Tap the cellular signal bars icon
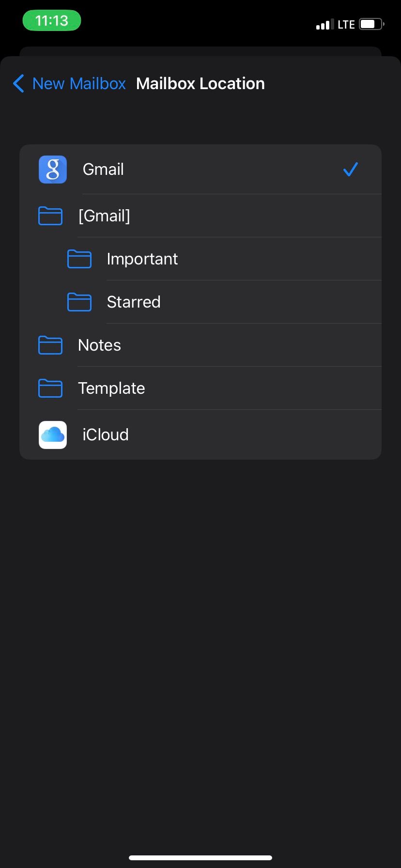This screenshot has width=401, height=868. click(x=325, y=25)
